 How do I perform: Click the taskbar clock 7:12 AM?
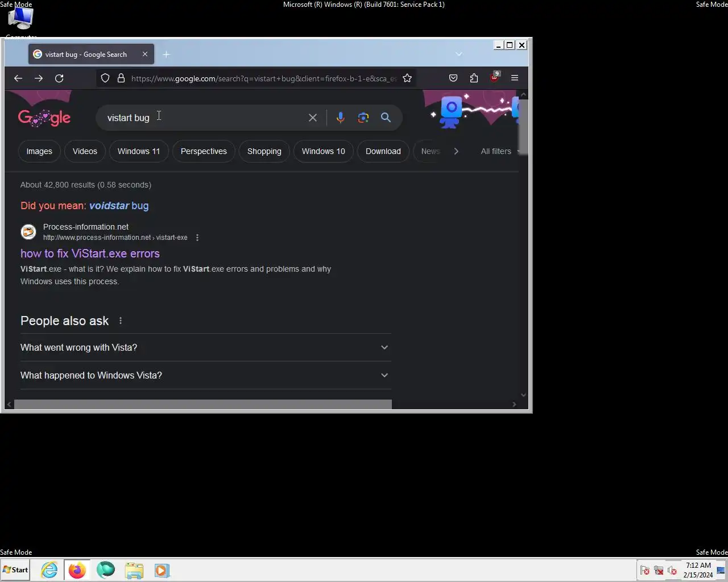[x=698, y=570]
